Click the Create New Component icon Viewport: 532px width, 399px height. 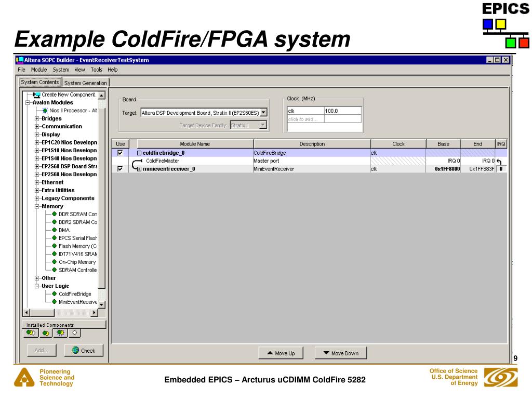(x=37, y=95)
